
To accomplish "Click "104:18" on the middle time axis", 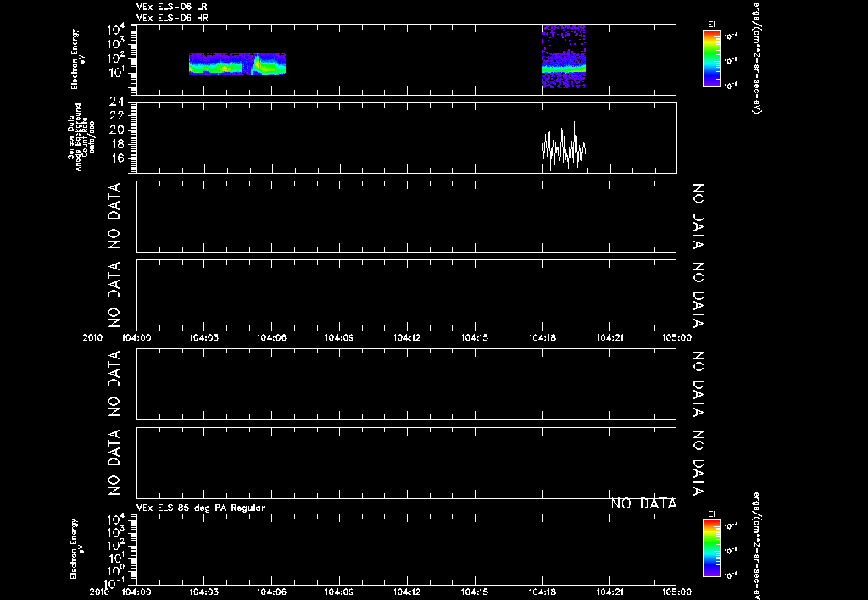I will 542,337.
